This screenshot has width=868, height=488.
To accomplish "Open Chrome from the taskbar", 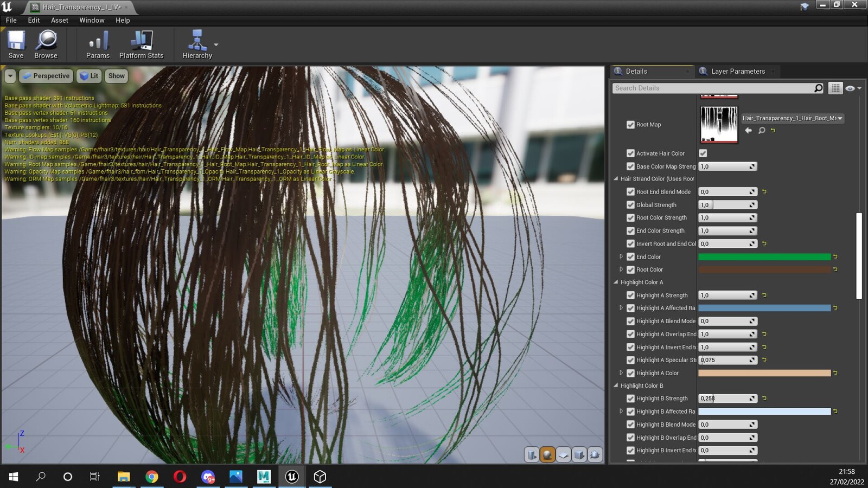I will [152, 477].
